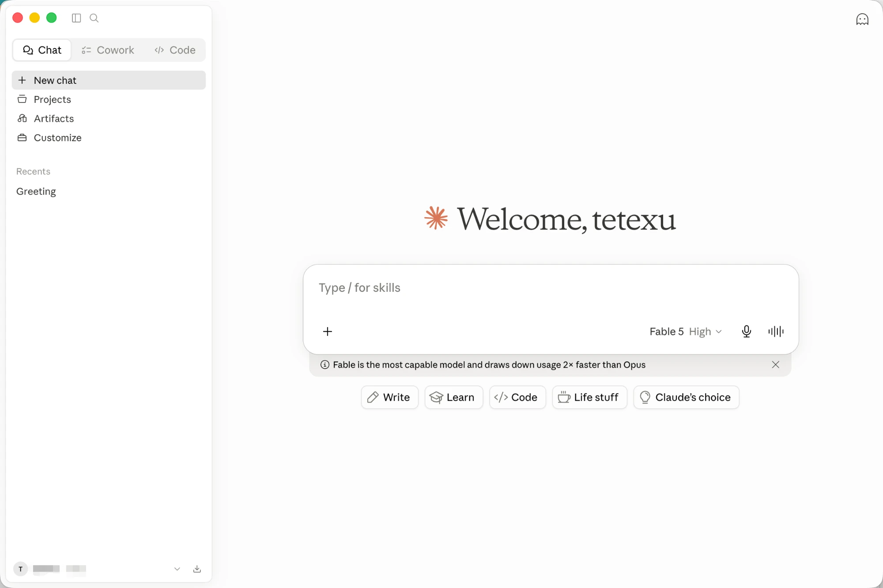Launch voice mode waveform icon
Screen dimensions: 883x588
pyautogui.click(x=776, y=332)
